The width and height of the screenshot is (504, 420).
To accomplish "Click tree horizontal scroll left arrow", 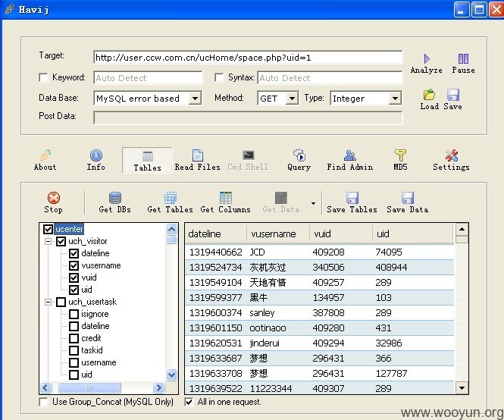I will point(45,387).
